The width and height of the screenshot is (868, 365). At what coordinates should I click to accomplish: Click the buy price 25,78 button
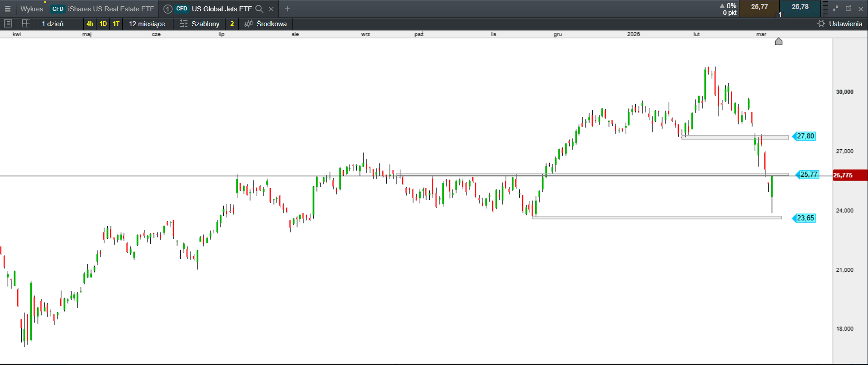(800, 7)
